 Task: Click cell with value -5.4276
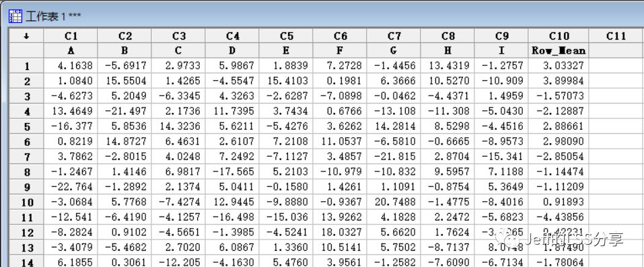[286, 126]
